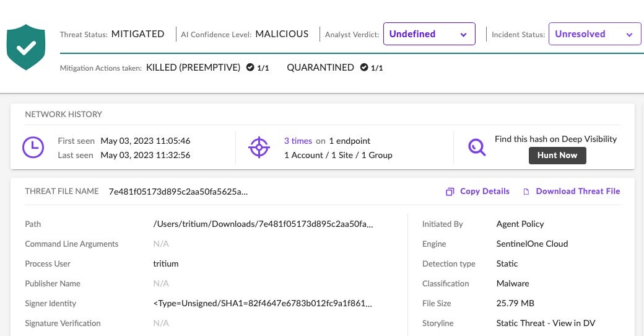Click the check badge beside KILLED (PREEMPTIVE)
The image size is (644, 336).
250,68
